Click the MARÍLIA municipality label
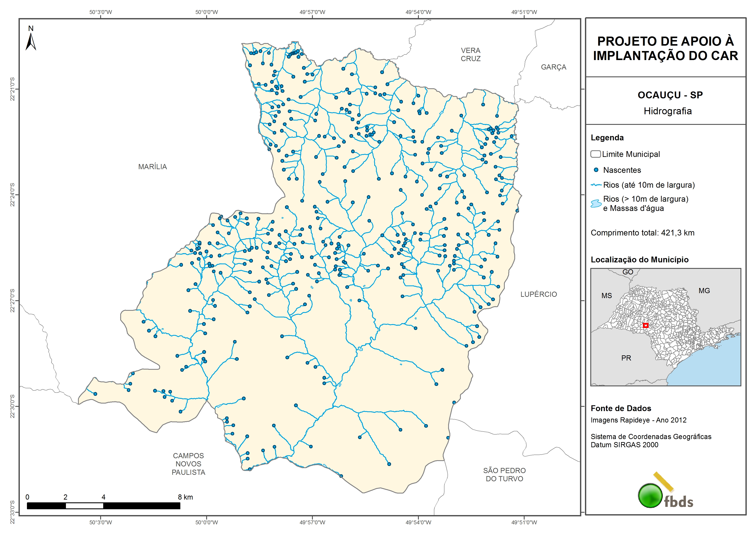The height and width of the screenshot is (534, 756). (x=153, y=167)
